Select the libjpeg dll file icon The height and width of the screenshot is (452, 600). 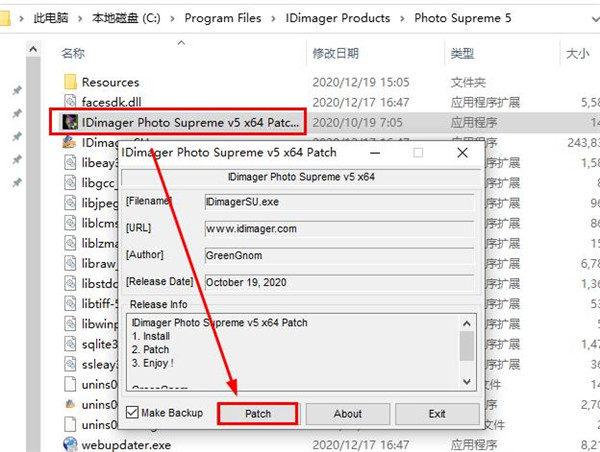70,203
